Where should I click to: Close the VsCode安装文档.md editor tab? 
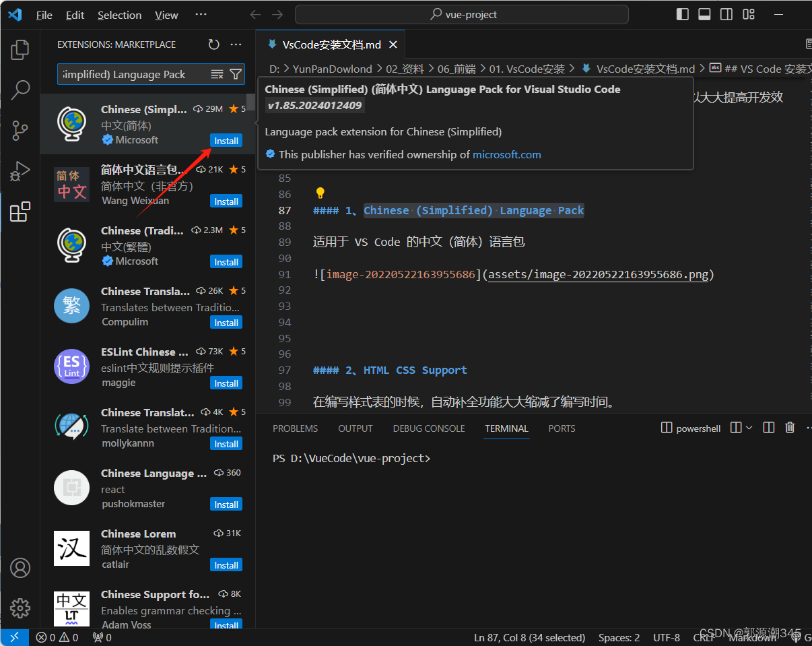pyautogui.click(x=393, y=44)
